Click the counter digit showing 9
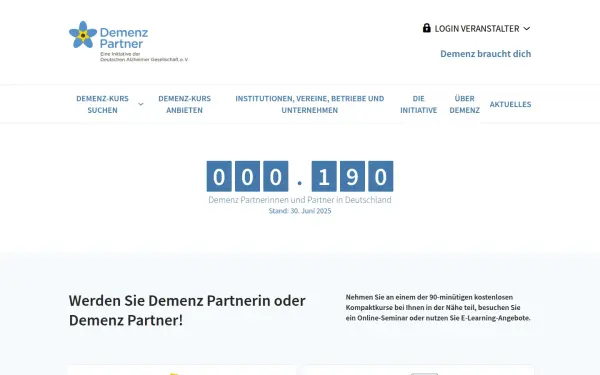 pyautogui.click(x=352, y=176)
